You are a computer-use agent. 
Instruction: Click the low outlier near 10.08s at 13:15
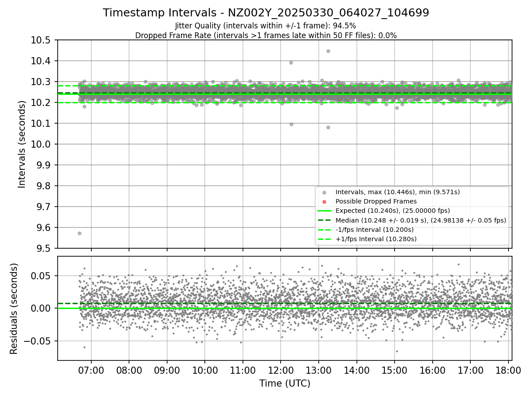328,127
